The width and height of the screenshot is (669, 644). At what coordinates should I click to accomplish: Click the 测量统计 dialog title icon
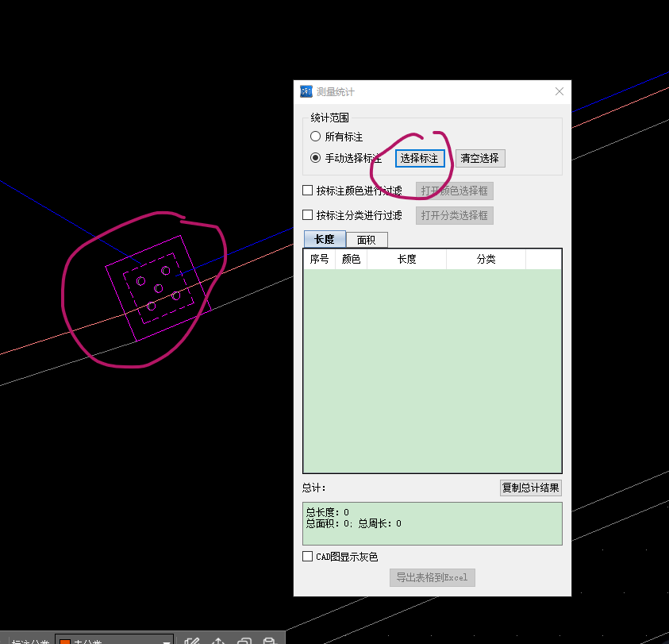(306, 91)
